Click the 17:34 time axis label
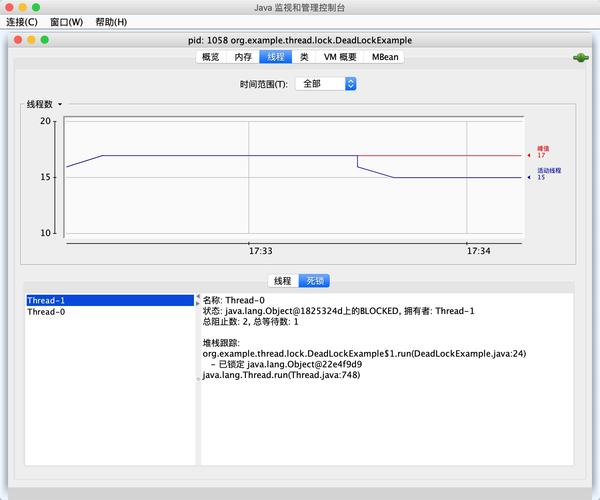Screen dimensions: 600x500 (x=478, y=251)
